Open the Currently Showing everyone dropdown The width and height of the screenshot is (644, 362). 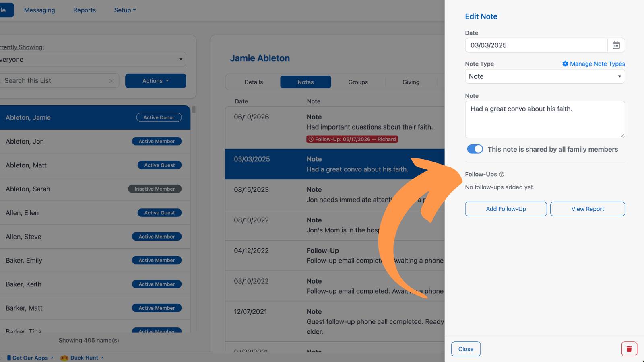coord(92,59)
